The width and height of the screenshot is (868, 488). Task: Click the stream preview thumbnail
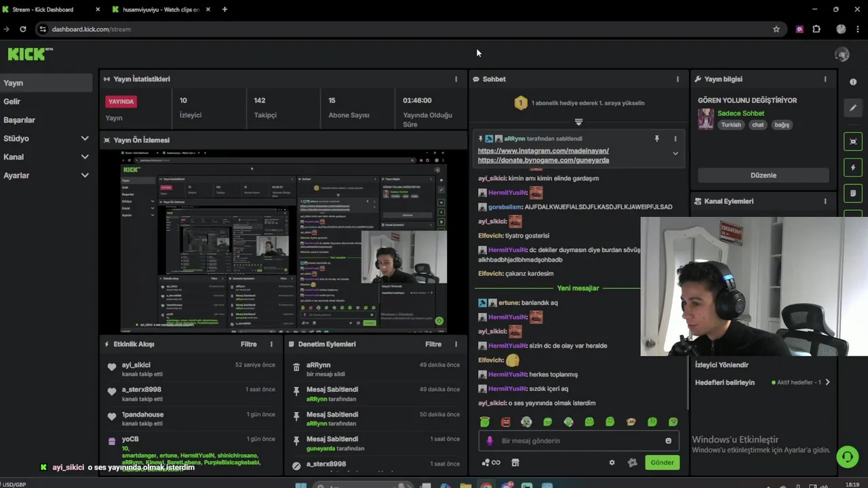click(283, 241)
